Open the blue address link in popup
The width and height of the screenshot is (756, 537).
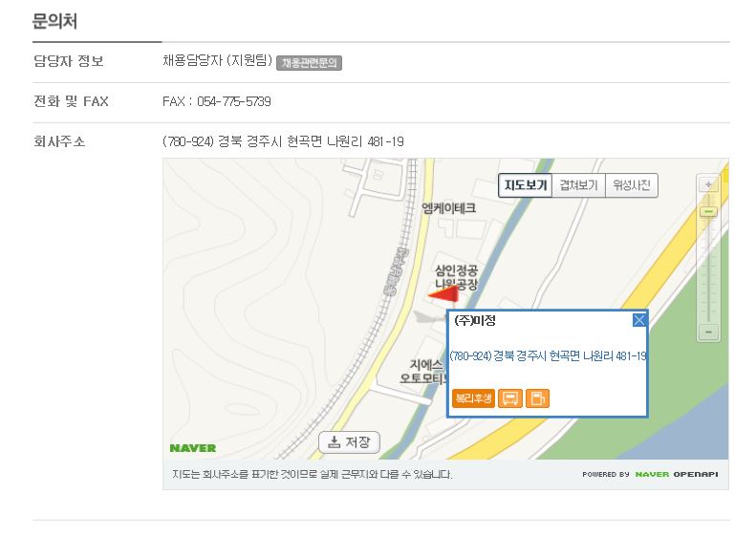(x=549, y=356)
